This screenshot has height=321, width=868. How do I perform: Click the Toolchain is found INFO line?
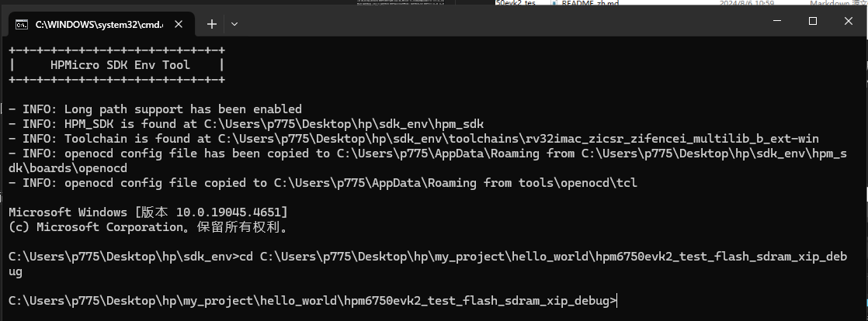tap(413, 139)
